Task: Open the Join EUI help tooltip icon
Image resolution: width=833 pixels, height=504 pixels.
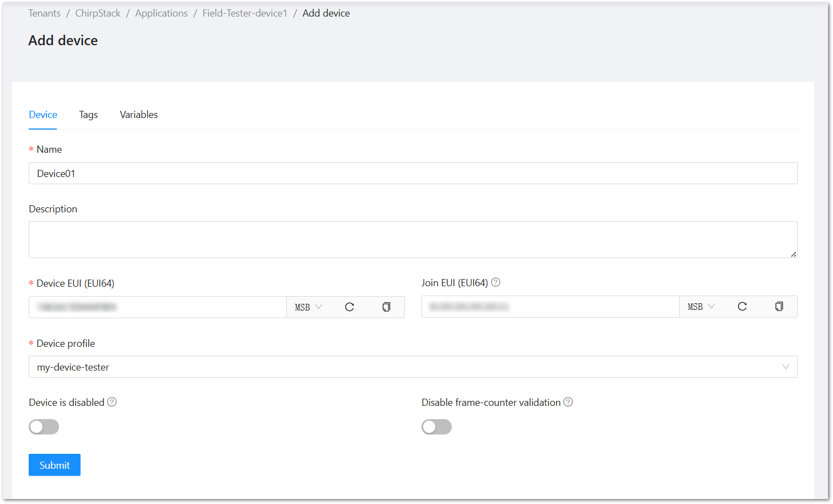Action: pos(495,282)
